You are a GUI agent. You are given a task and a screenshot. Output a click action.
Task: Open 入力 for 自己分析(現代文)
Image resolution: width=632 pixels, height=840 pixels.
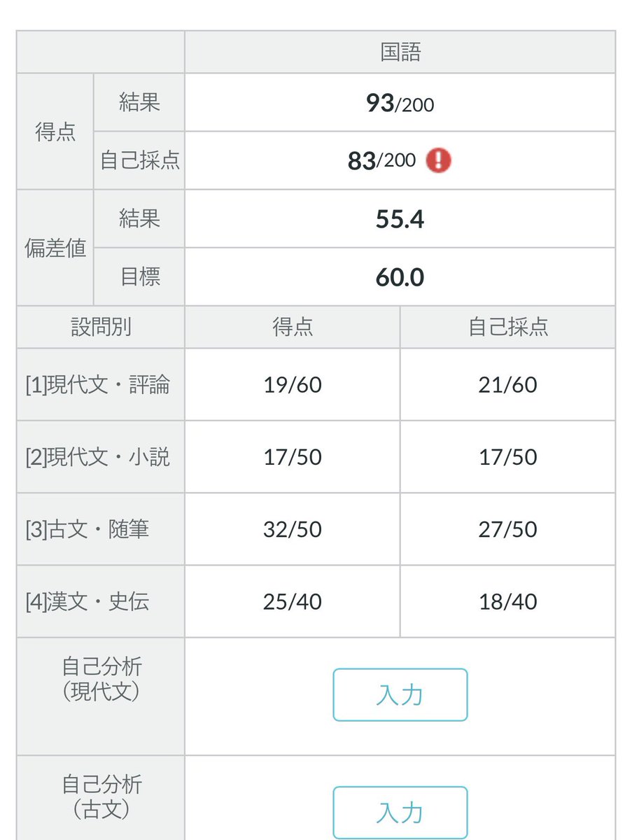[x=400, y=695]
